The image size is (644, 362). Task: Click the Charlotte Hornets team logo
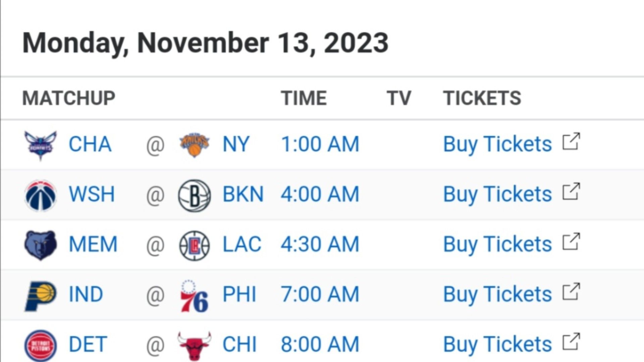[x=41, y=145]
